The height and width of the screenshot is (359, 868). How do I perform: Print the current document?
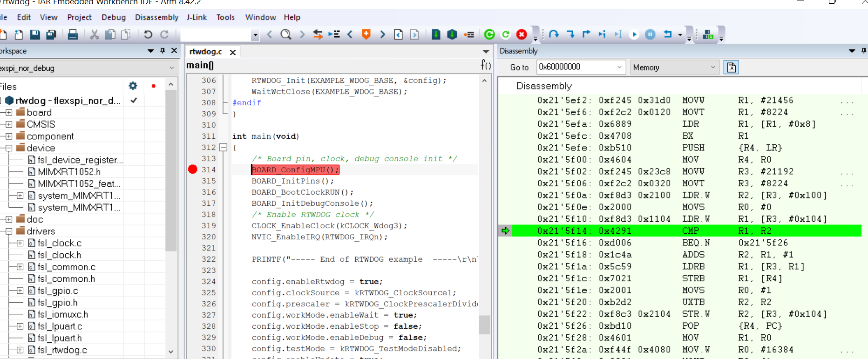tap(73, 34)
